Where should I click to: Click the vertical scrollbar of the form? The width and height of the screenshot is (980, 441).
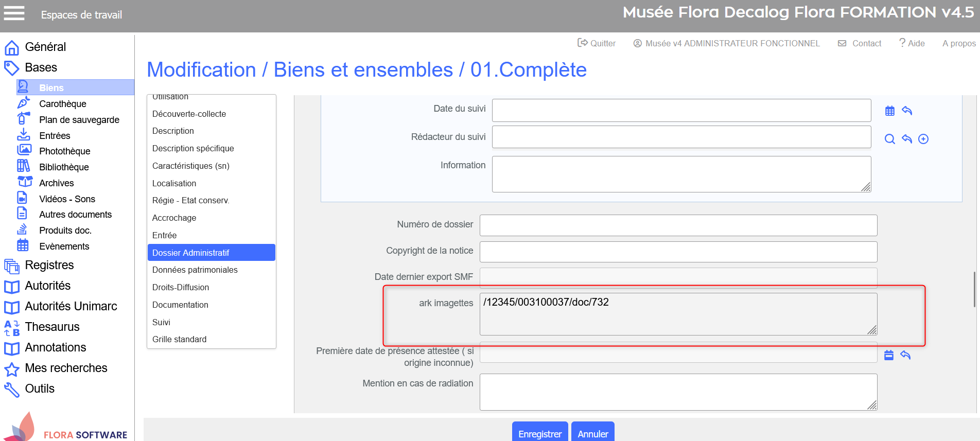[974, 289]
